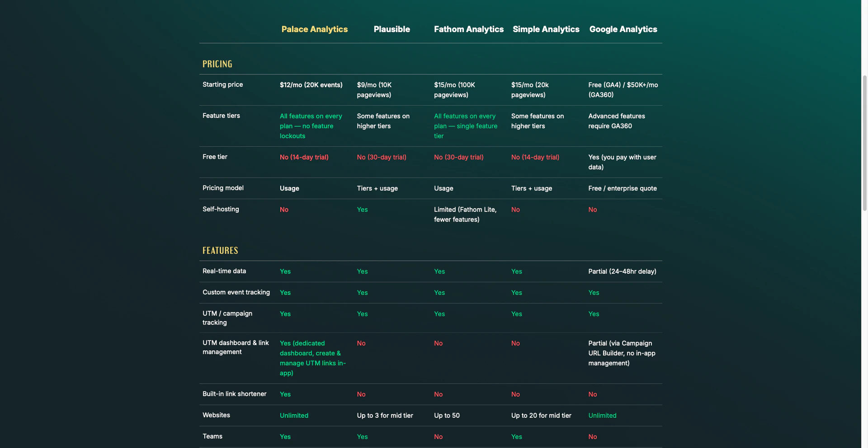Click the Plausible column header

[x=392, y=29]
